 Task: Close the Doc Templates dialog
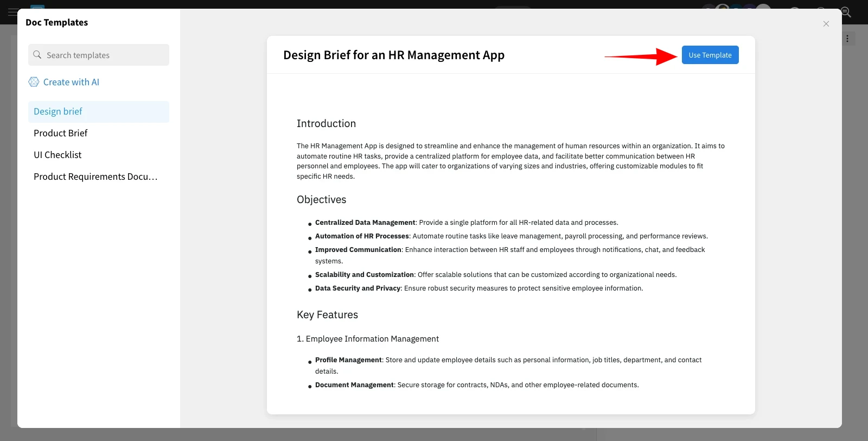pos(826,24)
